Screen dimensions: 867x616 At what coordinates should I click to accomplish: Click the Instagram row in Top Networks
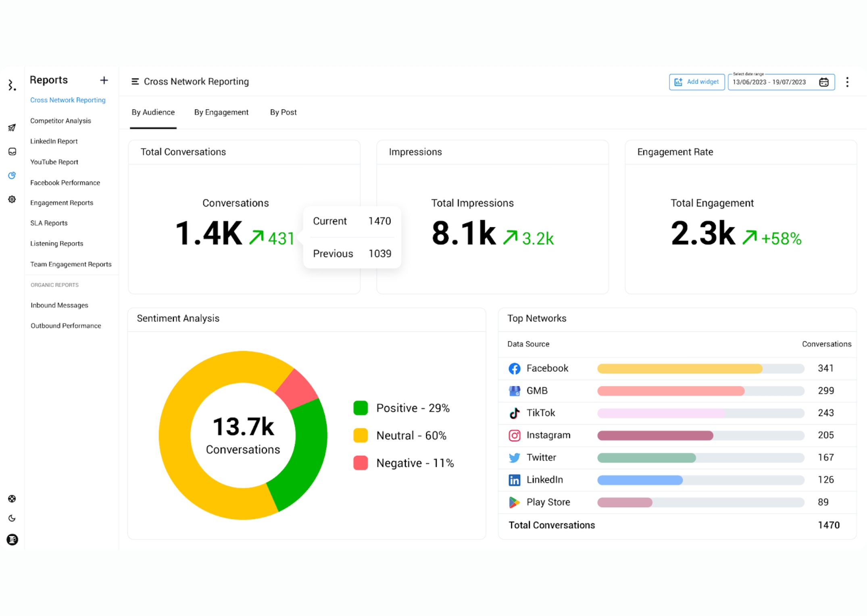tap(548, 435)
